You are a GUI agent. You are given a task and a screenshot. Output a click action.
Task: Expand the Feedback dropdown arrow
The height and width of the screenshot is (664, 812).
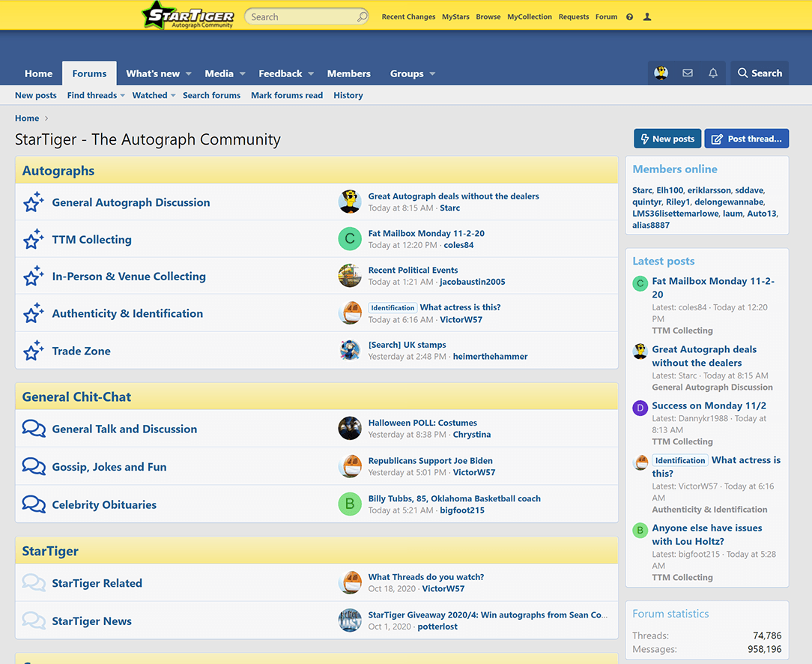point(311,73)
